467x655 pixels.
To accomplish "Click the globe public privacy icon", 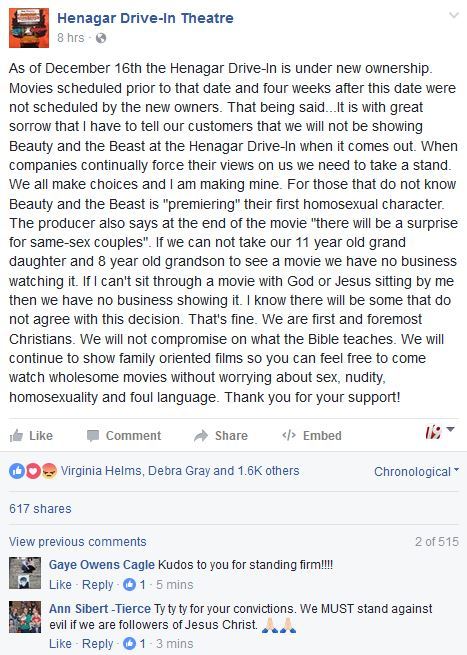I will tap(101, 38).
